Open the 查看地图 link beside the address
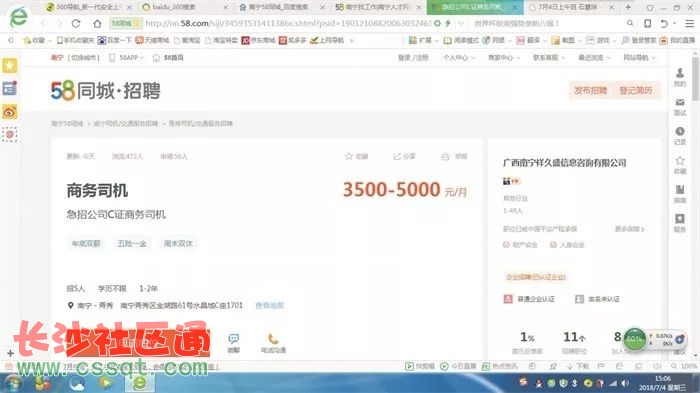The image size is (700, 393). click(270, 305)
